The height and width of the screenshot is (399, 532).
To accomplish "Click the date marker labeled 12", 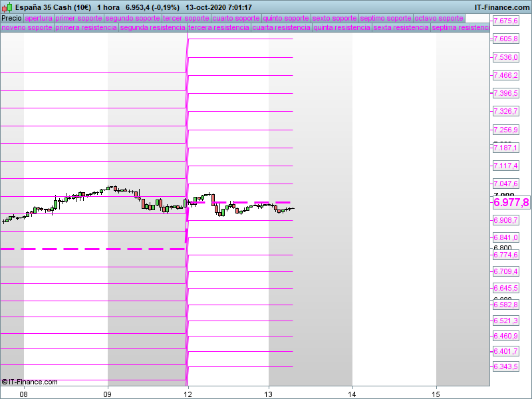I will (188, 393).
